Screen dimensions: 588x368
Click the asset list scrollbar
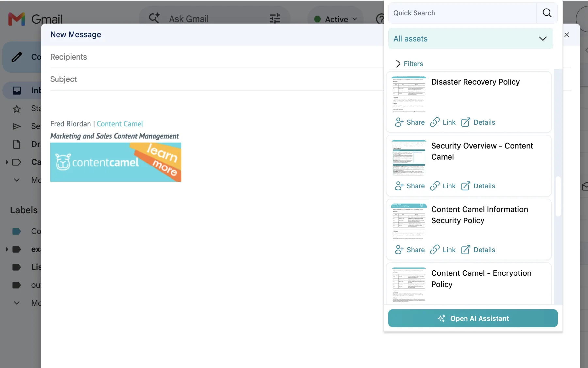tap(558, 196)
